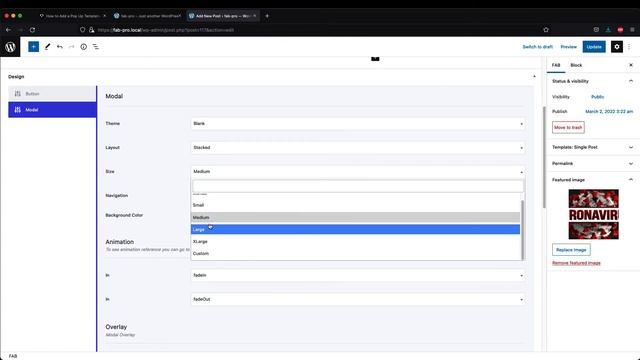Click the Update button
Viewport: 640px width, 360px height.
point(594,47)
